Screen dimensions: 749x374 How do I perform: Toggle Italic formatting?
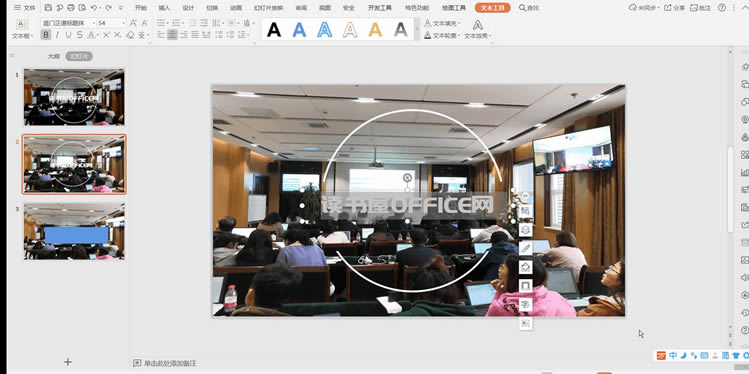tap(57, 35)
